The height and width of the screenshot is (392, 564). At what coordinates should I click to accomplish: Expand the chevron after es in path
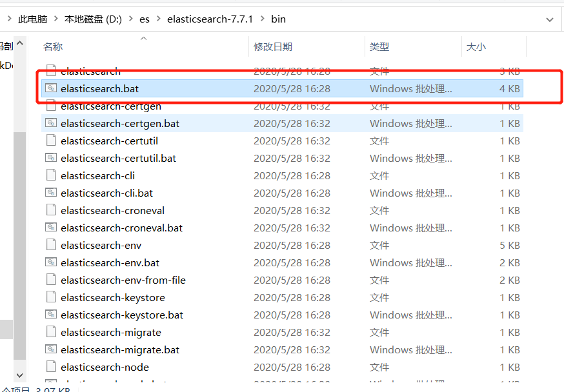[158, 19]
